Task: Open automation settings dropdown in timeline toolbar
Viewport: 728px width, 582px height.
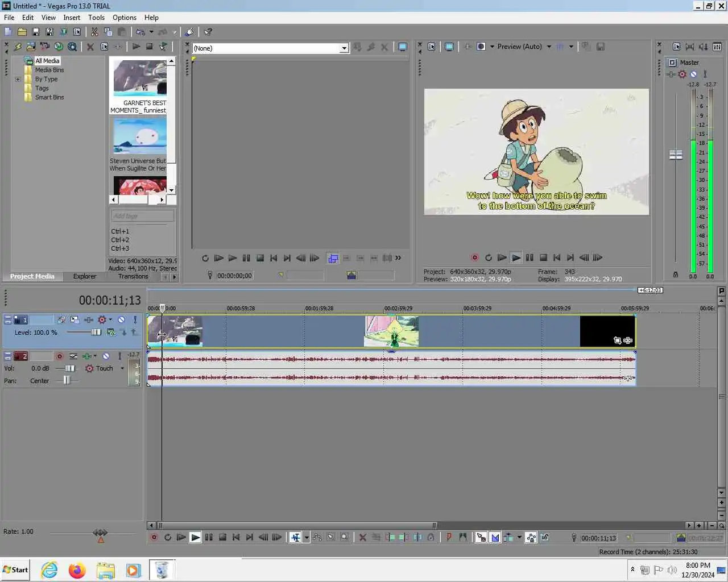Action: tap(519, 537)
